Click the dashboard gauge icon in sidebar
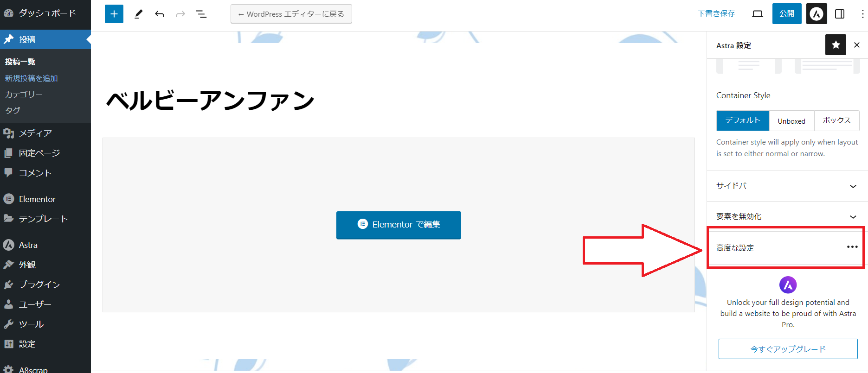This screenshot has height=373, width=868. (x=8, y=13)
